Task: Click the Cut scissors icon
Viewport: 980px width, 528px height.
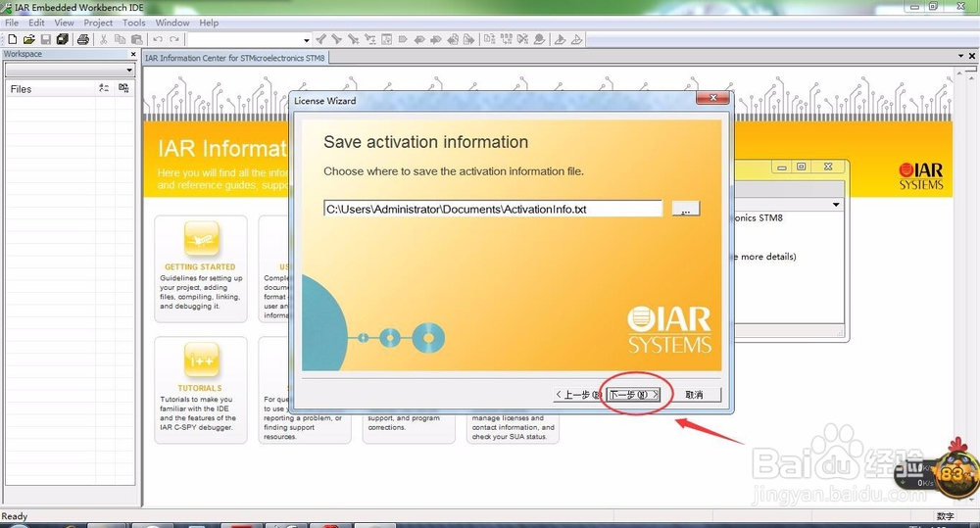Action: pyautogui.click(x=104, y=39)
